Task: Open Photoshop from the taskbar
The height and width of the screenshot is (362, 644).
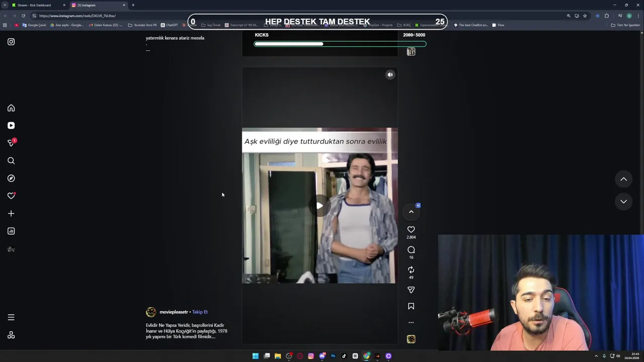Action: [333, 356]
